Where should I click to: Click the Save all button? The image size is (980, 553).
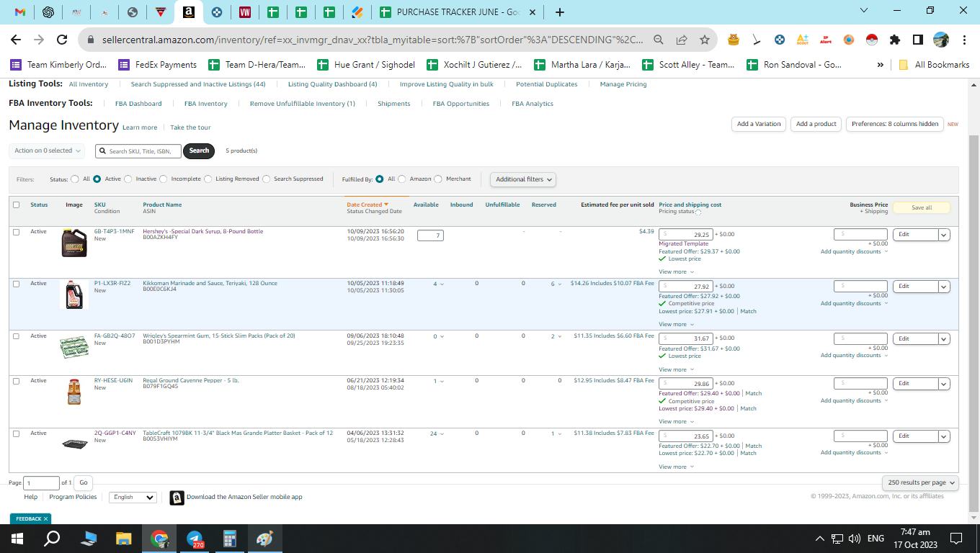[x=922, y=207]
